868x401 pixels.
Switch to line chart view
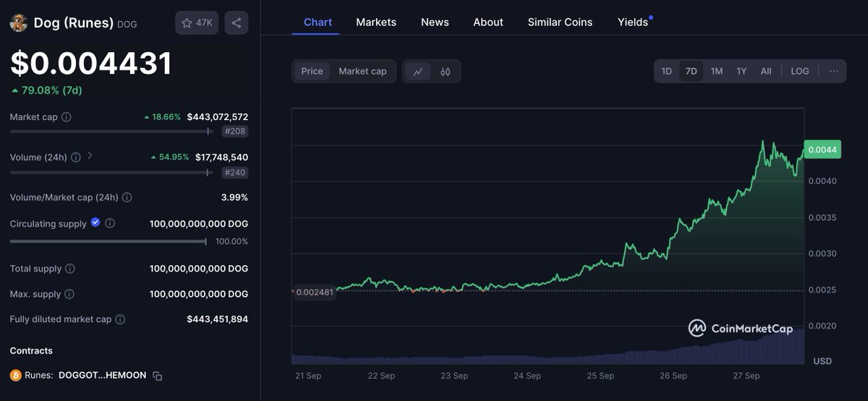[x=418, y=71]
